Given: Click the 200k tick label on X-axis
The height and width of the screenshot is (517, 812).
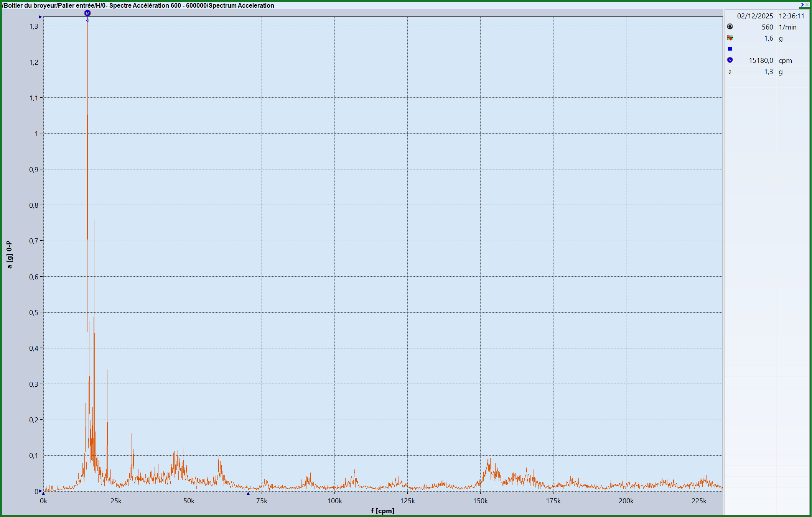Looking at the screenshot, I should [x=626, y=501].
